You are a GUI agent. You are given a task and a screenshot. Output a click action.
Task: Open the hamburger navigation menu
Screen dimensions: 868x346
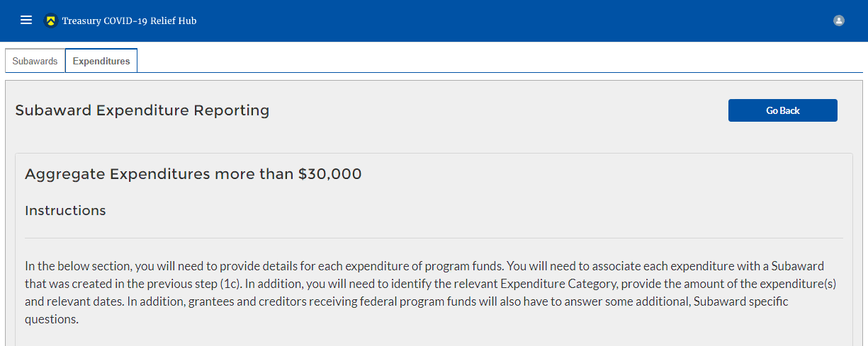pos(26,21)
